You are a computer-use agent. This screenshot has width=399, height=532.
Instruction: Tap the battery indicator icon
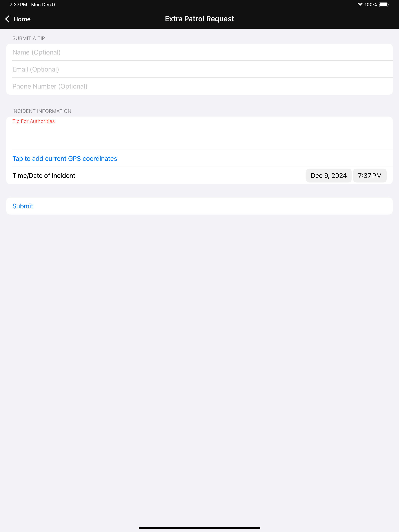click(x=384, y=5)
